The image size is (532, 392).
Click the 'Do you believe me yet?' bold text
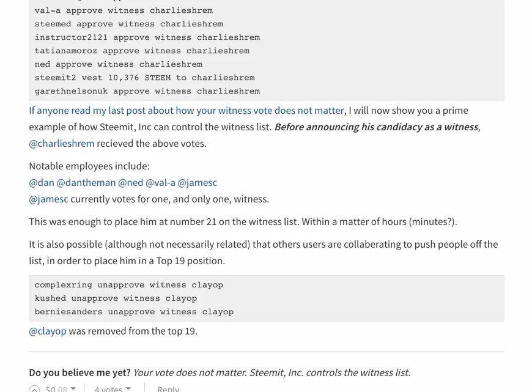(79, 372)
